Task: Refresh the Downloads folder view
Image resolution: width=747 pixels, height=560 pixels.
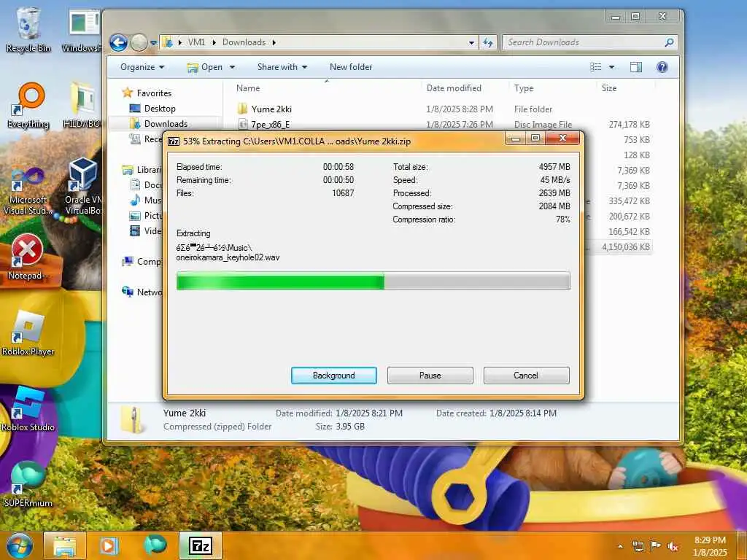Action: (x=487, y=42)
